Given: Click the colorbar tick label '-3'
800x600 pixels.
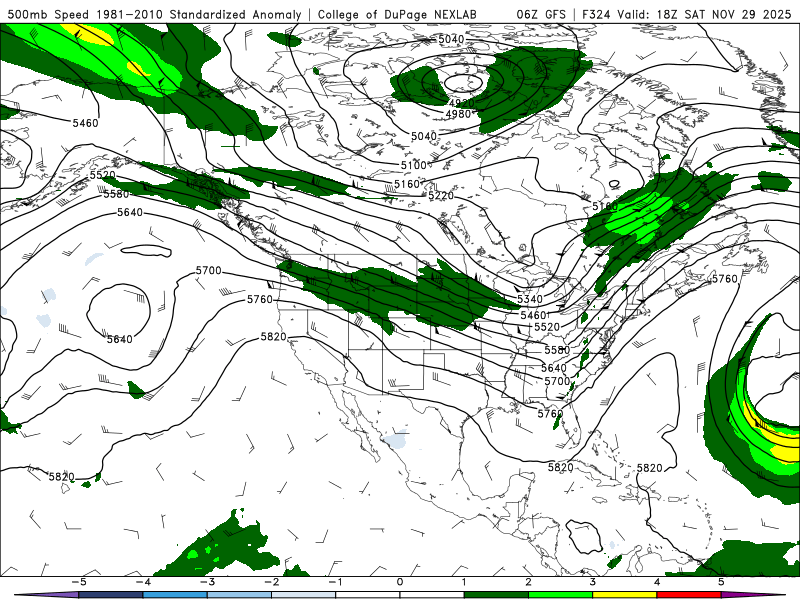Looking at the screenshot, I should (x=207, y=582).
